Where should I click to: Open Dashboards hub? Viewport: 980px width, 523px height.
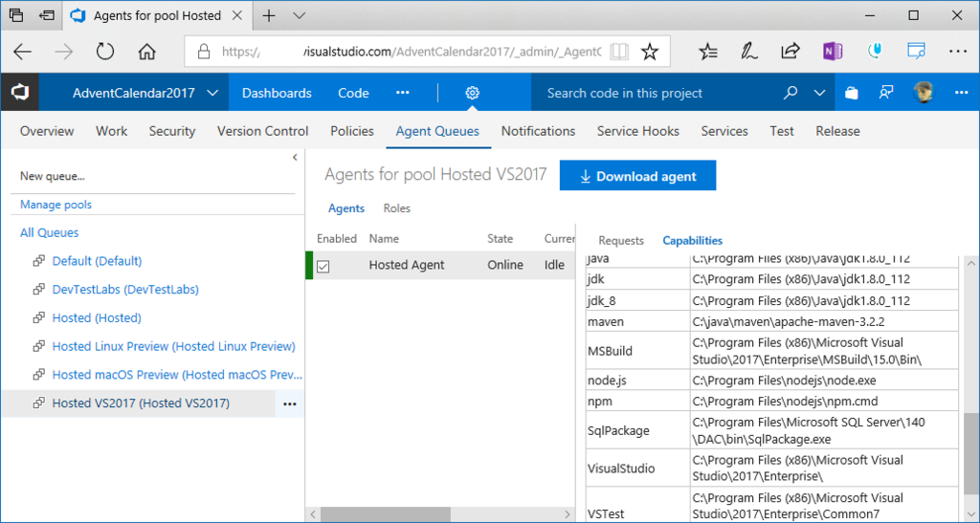(277, 93)
